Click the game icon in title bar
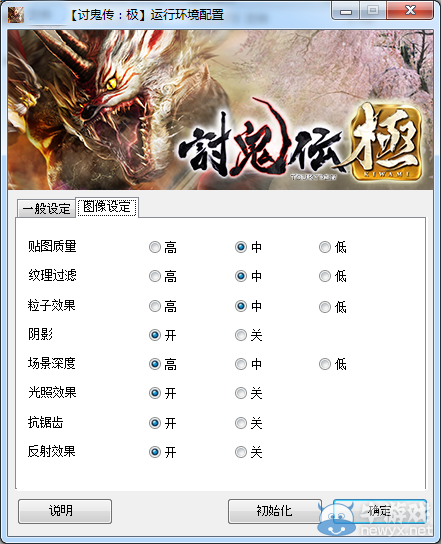Viewport: 441px width, 544px height. click(x=16, y=15)
